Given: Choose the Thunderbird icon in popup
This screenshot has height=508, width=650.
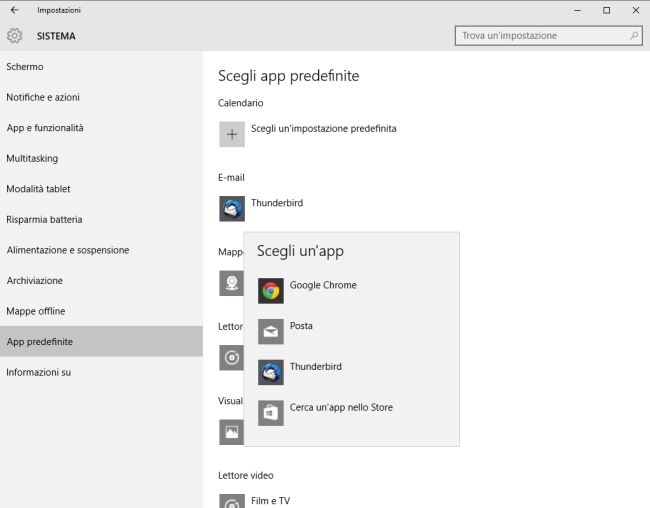Looking at the screenshot, I should (271, 372).
